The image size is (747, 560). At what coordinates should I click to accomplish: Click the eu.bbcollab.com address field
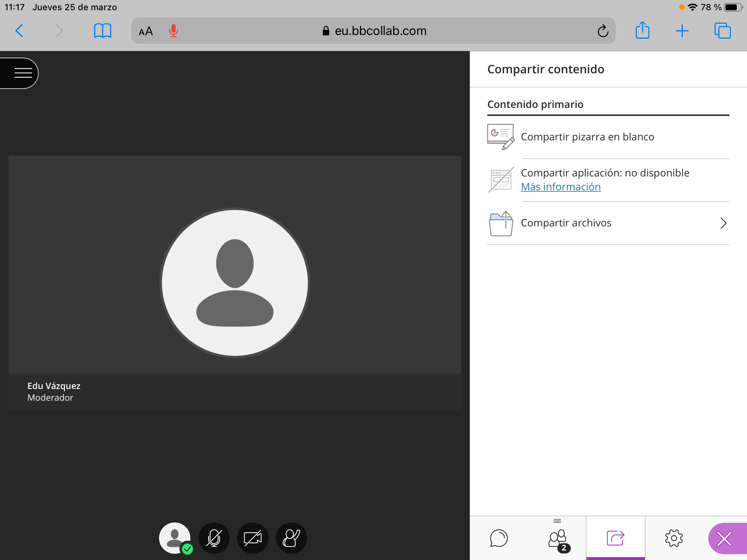click(373, 31)
